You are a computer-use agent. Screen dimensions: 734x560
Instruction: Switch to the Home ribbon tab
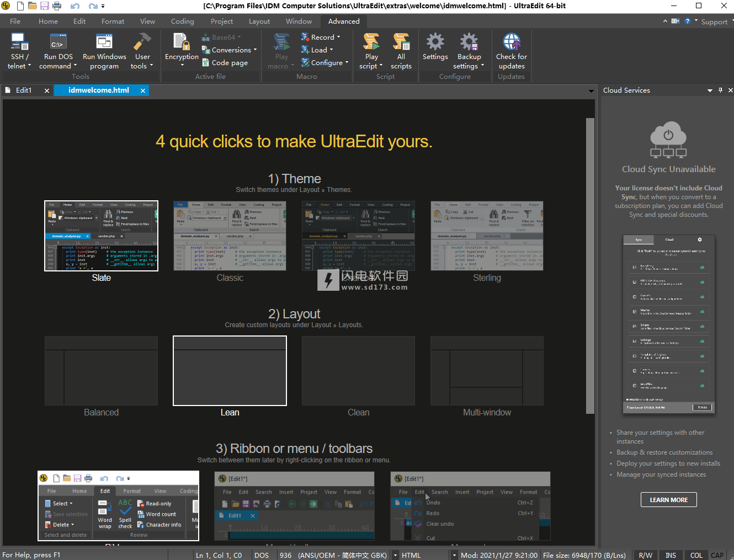coord(49,22)
